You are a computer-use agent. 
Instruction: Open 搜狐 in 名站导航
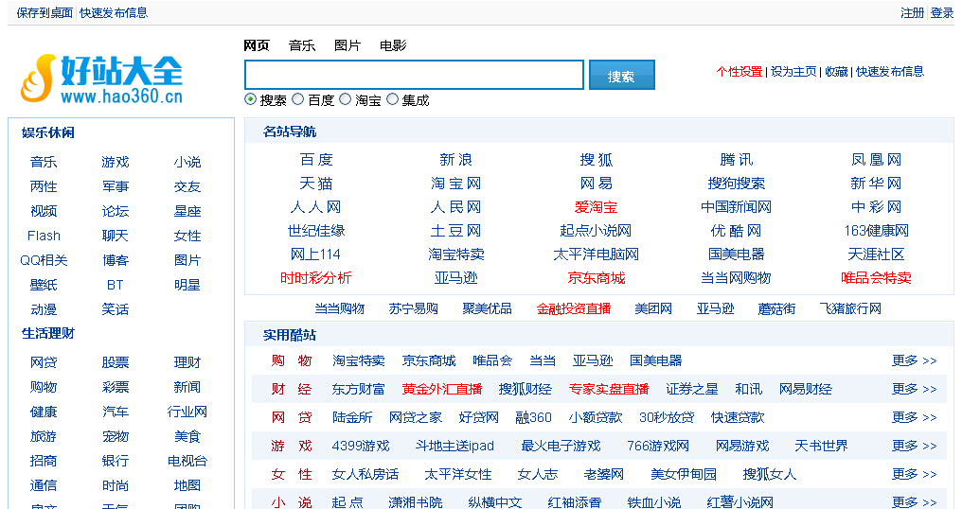tap(597, 160)
